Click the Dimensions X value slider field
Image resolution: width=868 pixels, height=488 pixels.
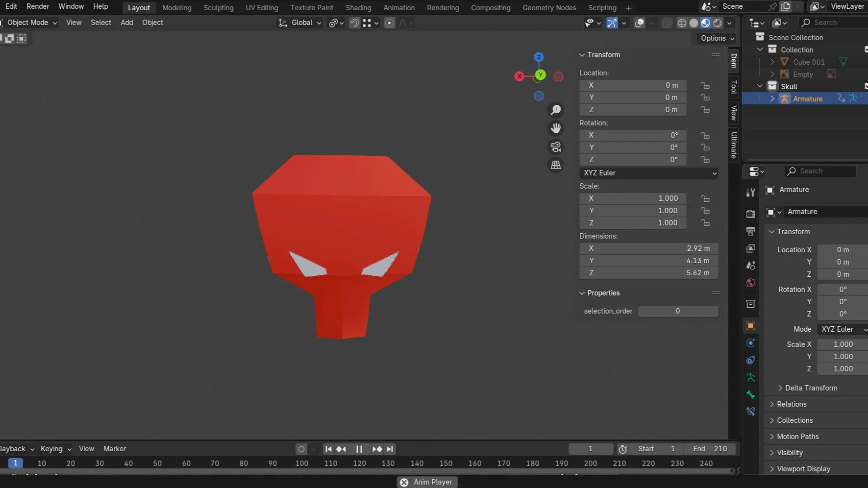tap(648, 248)
